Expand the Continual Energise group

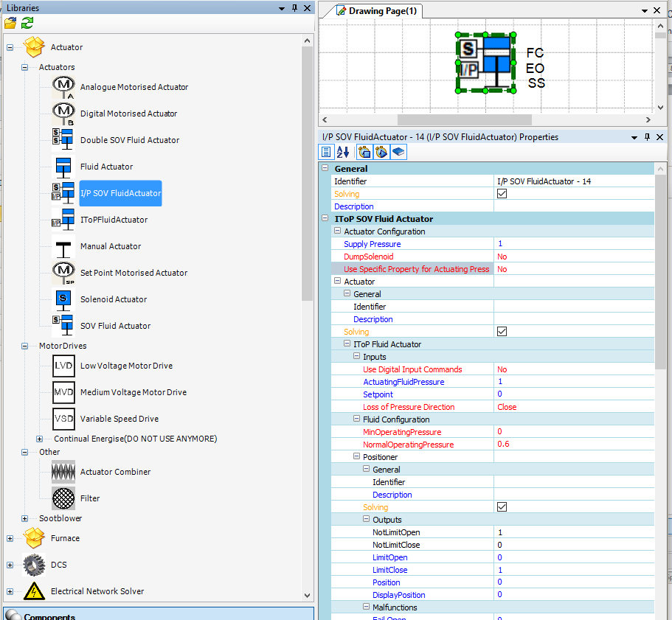tap(40, 439)
